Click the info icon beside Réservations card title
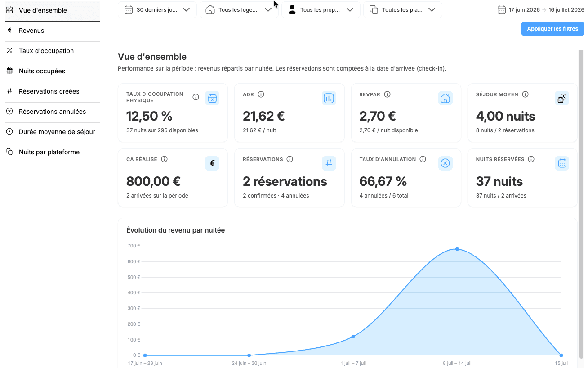This screenshot has width=588, height=373. click(290, 159)
